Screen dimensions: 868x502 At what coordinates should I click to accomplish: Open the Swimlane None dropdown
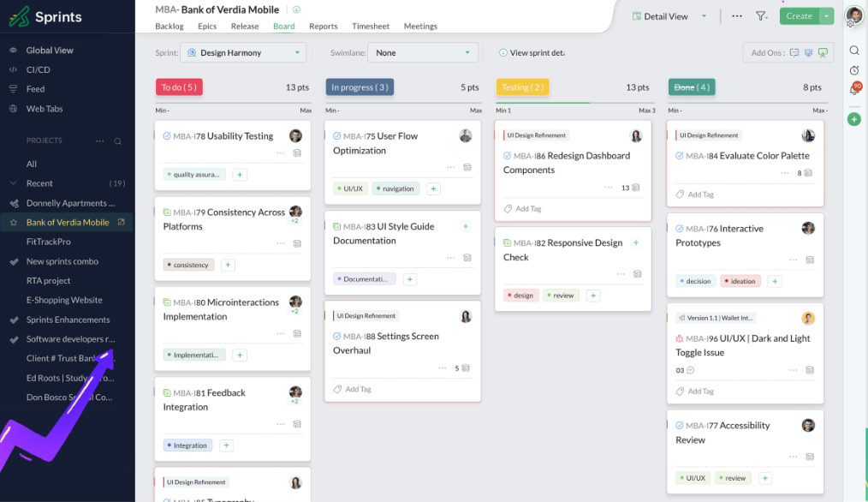click(422, 52)
